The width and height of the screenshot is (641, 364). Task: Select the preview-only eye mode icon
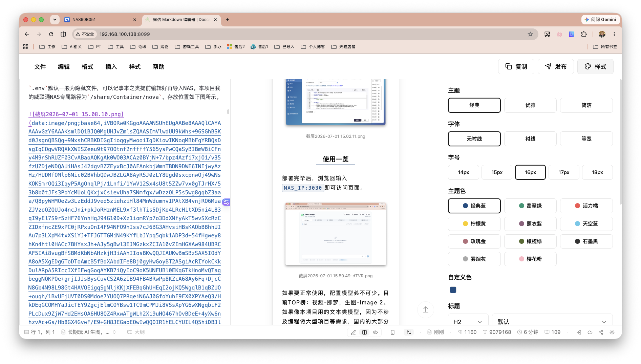point(376,332)
